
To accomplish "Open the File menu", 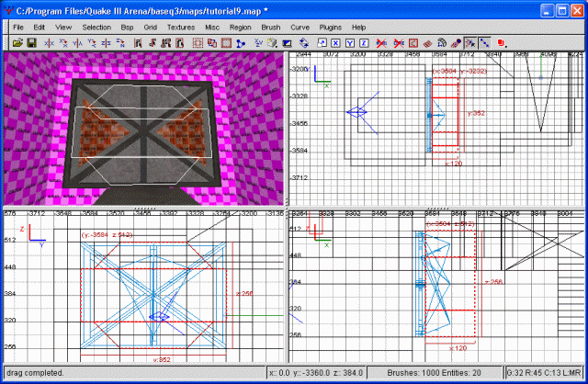I will coord(18,28).
